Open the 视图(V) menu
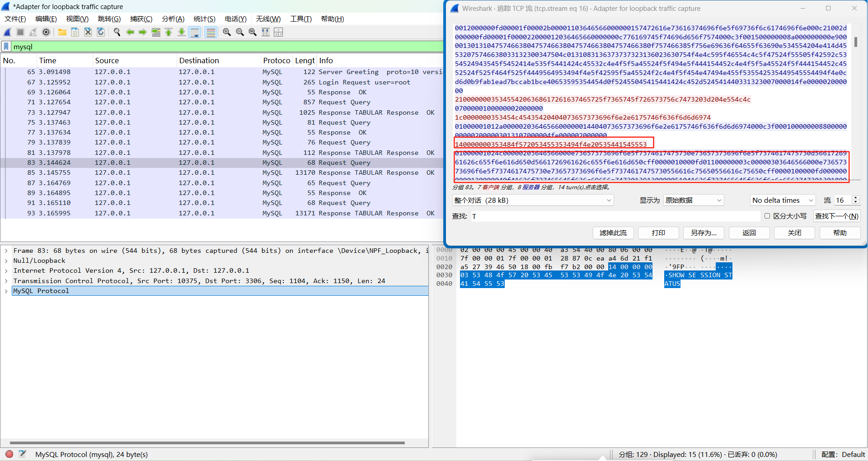The width and height of the screenshot is (868, 461). pos(77,19)
